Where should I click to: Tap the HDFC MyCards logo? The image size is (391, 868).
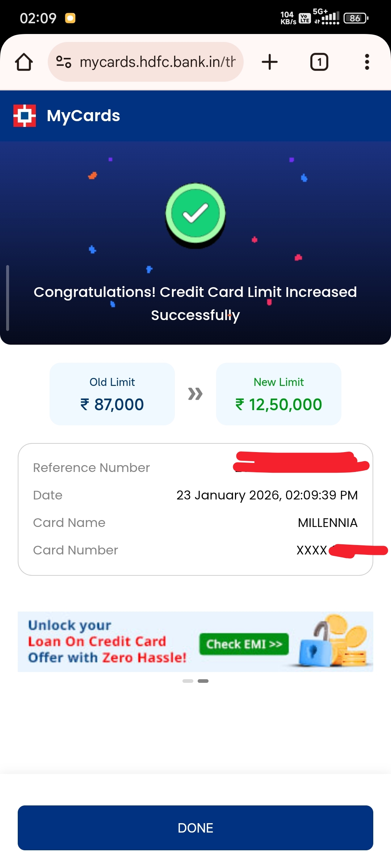click(x=25, y=116)
